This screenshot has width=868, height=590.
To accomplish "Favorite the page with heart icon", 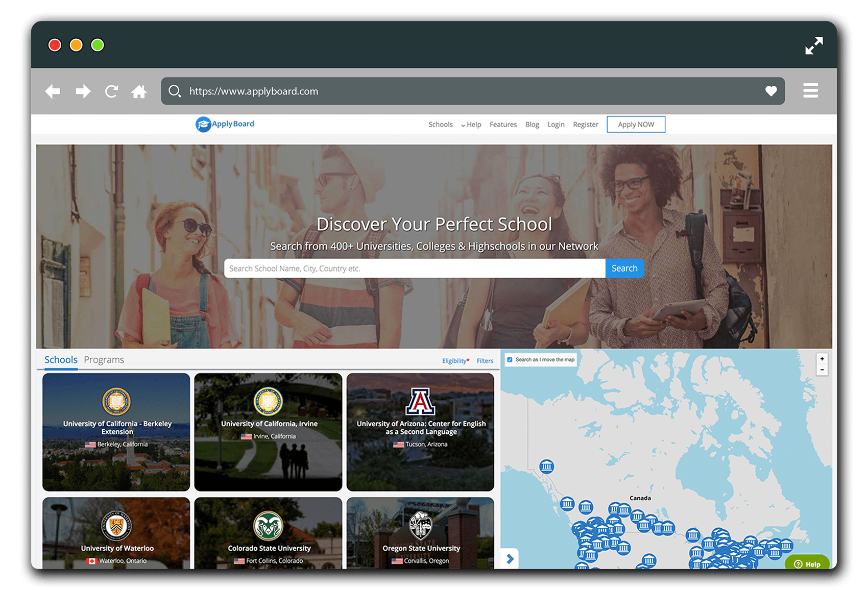I will (771, 91).
